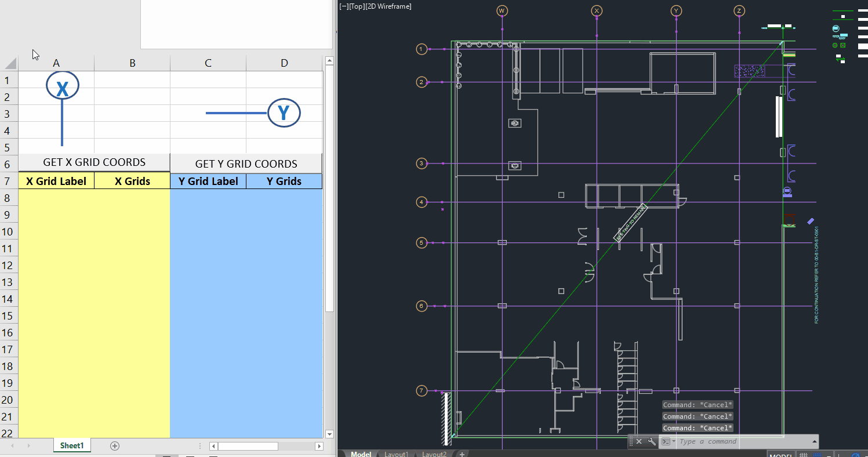The width and height of the screenshot is (868, 457).
Task: Click Excel horizontal scrollbar right arrow
Action: click(319, 446)
